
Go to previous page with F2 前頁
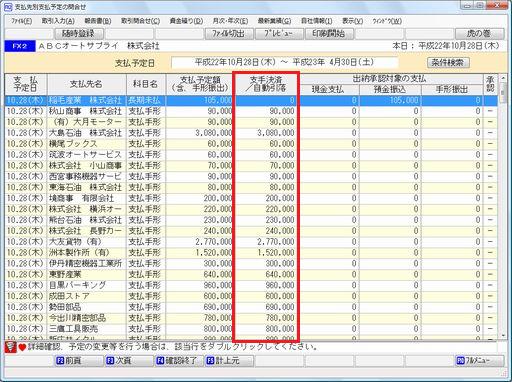pyautogui.click(x=79, y=360)
